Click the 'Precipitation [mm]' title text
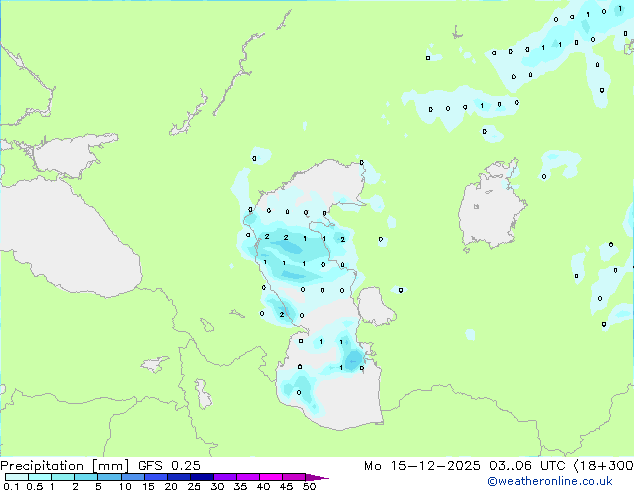 coord(64,466)
